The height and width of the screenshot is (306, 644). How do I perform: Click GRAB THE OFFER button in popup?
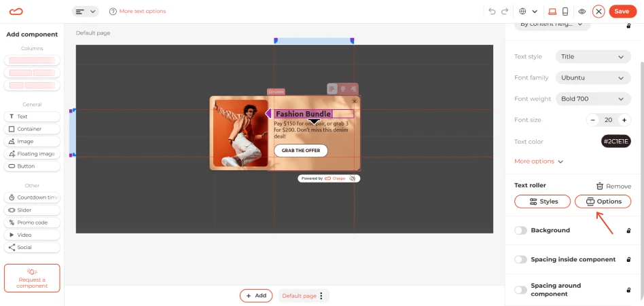click(x=301, y=151)
